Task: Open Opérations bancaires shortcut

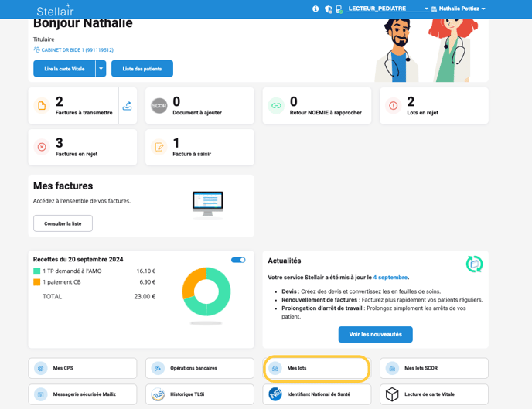Action: coord(199,368)
